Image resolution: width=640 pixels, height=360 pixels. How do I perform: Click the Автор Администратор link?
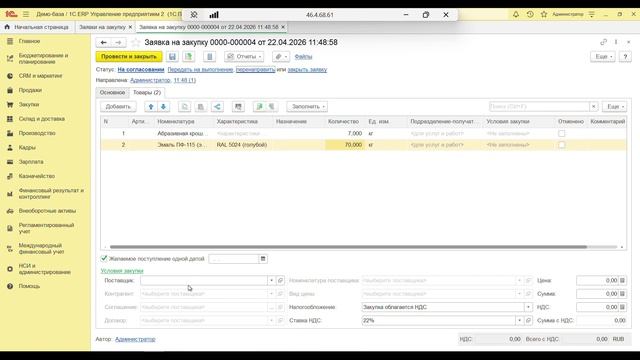(x=135, y=339)
